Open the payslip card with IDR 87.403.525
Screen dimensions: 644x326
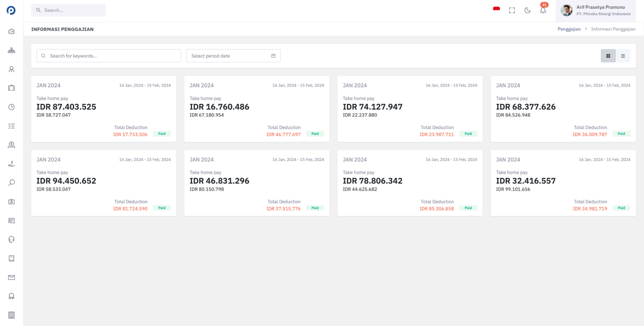click(x=103, y=109)
